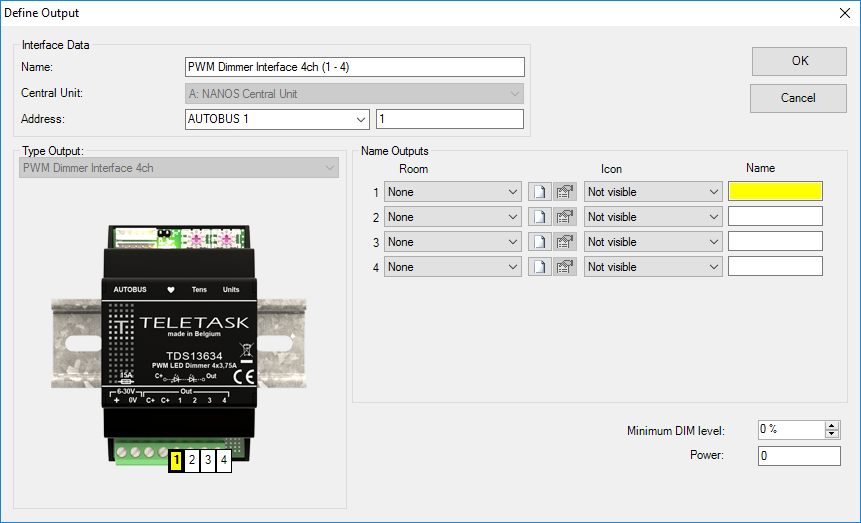The width and height of the screenshot is (861, 523).
Task: Select output terminal 4 on the device image
Action: (224, 461)
